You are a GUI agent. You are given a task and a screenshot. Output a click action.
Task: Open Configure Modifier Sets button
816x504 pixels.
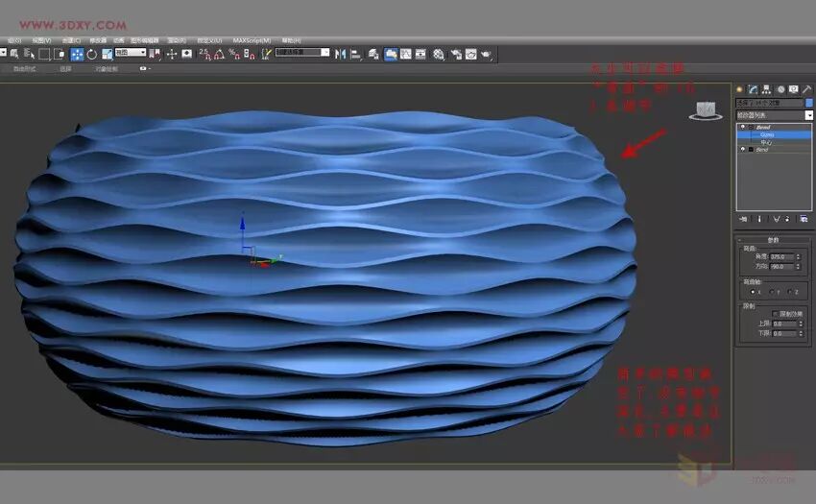[x=804, y=219]
